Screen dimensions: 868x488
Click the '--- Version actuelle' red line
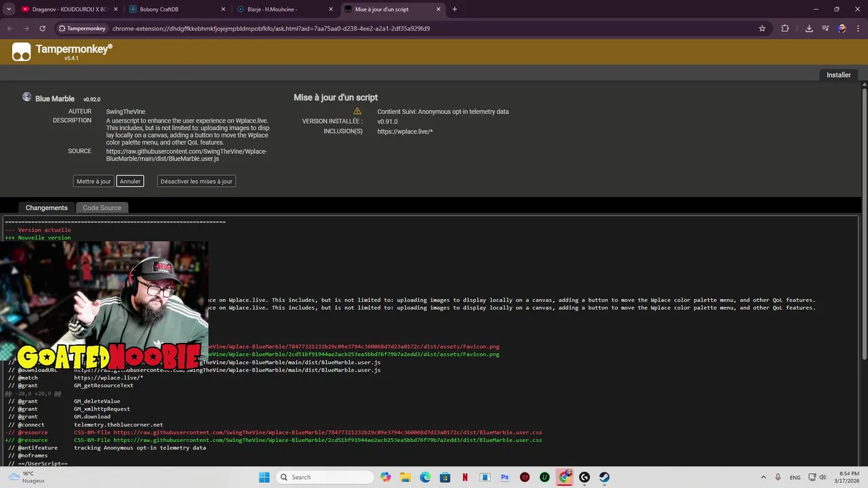[x=38, y=230]
